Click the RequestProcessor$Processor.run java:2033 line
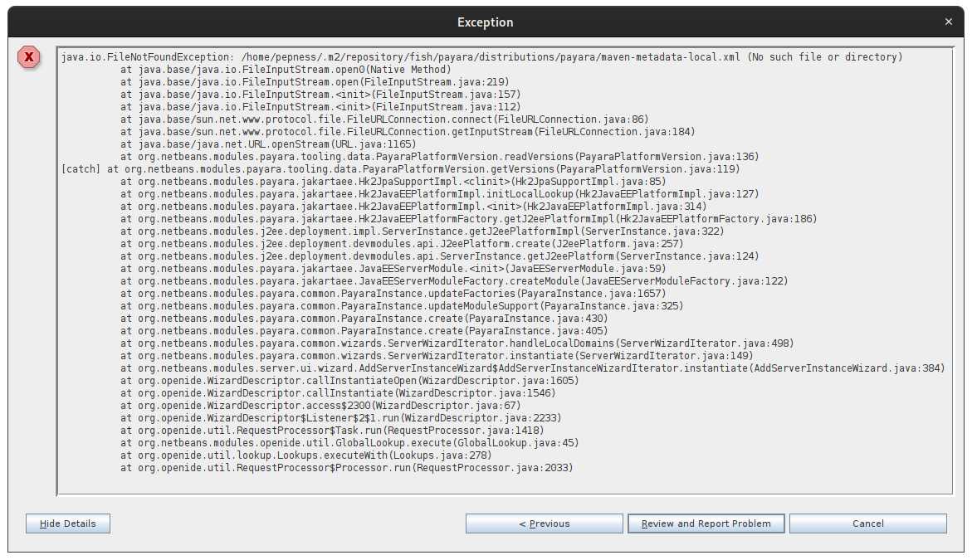This screenshot has width=972, height=560. [x=346, y=467]
